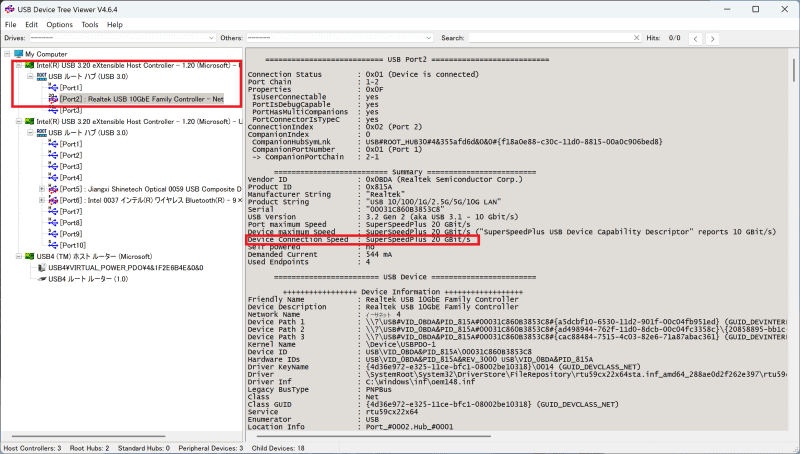Click the Demanded Current 544 mA line
The width and height of the screenshot is (800, 454).
pos(320,254)
